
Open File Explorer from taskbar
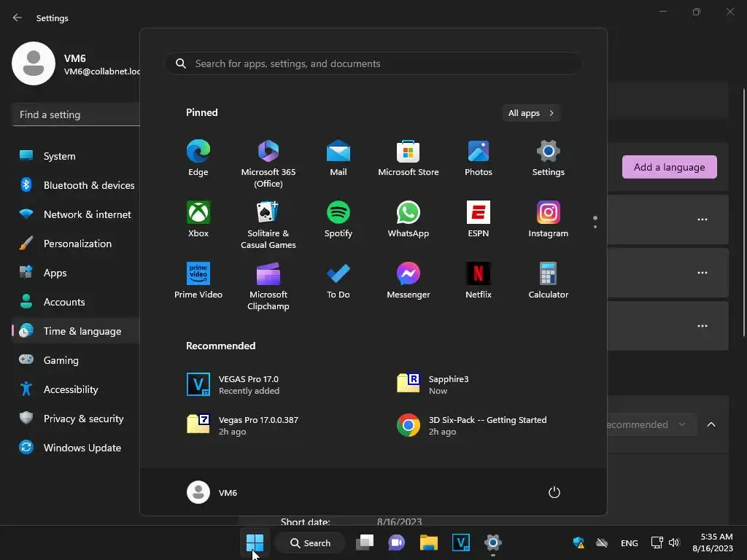429,542
